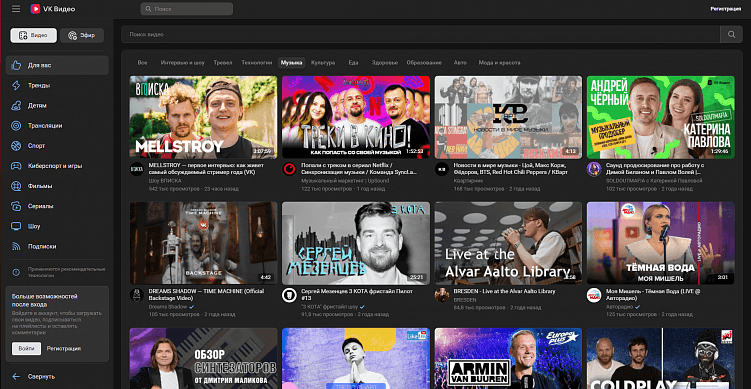751x389 pixels.
Task: Open the Квартирник channel avatar
Action: tap(442, 169)
